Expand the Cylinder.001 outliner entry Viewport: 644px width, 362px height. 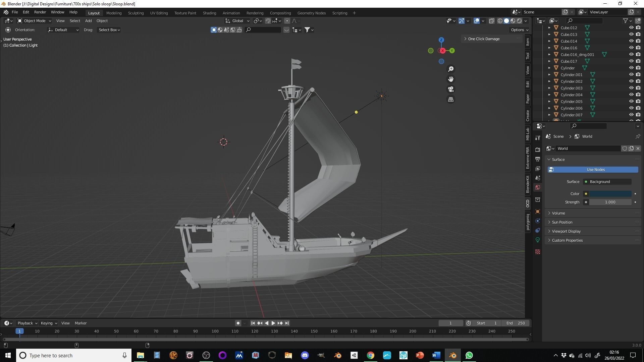pyautogui.click(x=549, y=74)
